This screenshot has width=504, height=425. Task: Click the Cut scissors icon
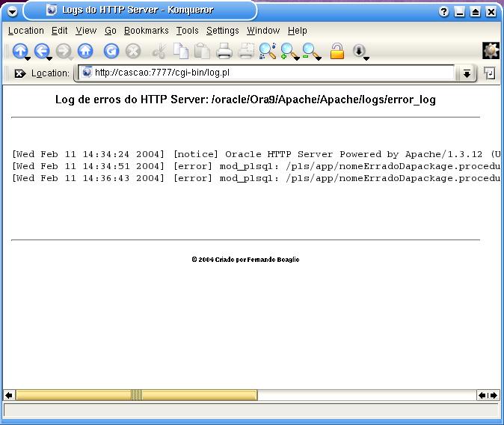159,51
